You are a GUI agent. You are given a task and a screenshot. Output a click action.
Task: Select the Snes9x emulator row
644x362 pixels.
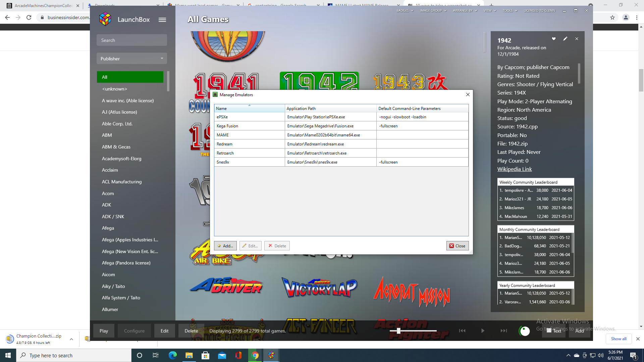[341, 162]
